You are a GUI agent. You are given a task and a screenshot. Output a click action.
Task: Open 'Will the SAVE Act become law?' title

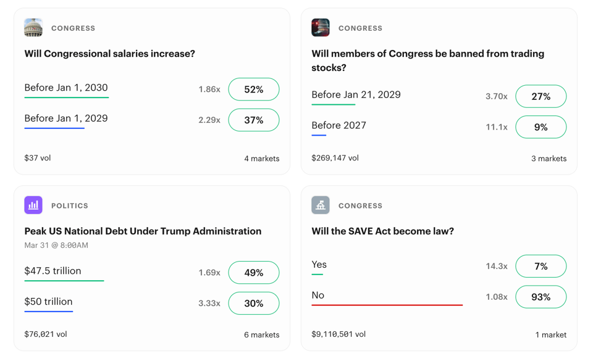tap(383, 231)
